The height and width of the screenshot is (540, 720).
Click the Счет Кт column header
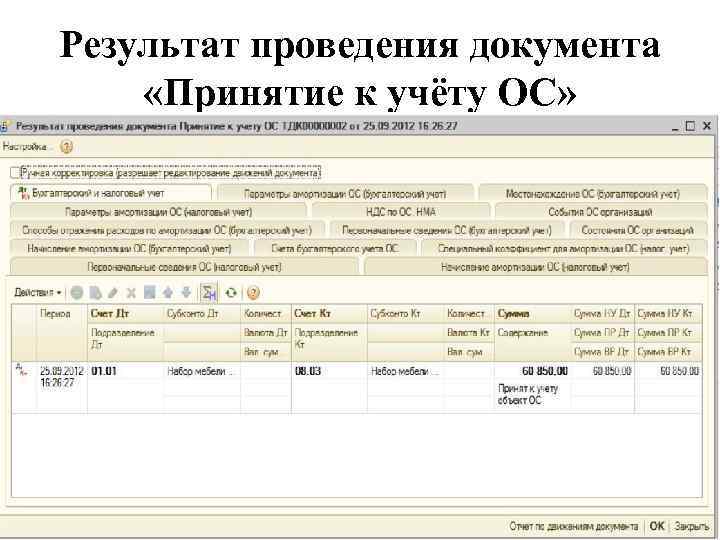tap(329, 314)
